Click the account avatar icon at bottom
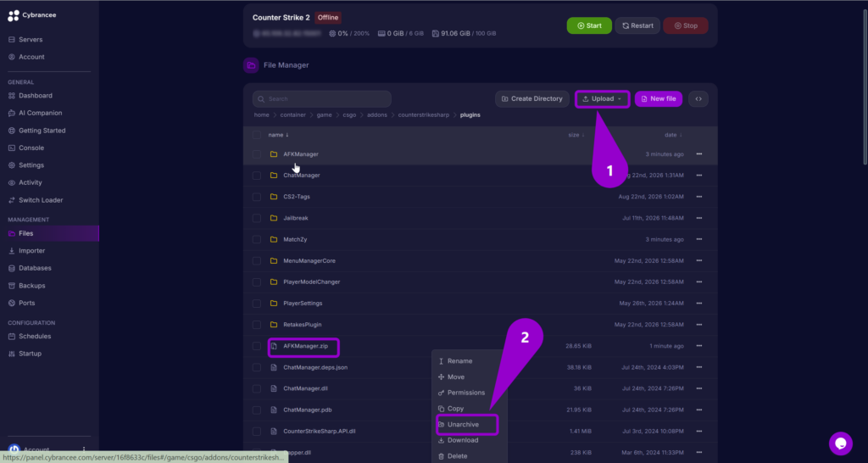 tap(14, 449)
